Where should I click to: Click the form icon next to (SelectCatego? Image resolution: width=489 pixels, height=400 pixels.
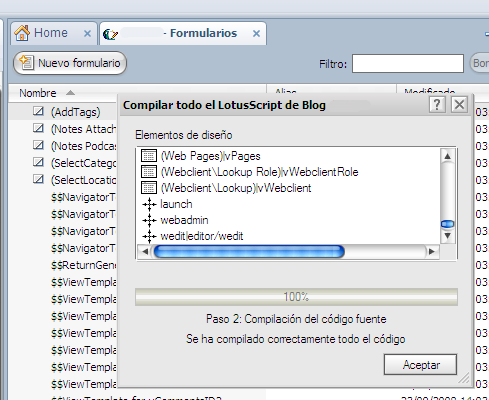click(x=38, y=162)
